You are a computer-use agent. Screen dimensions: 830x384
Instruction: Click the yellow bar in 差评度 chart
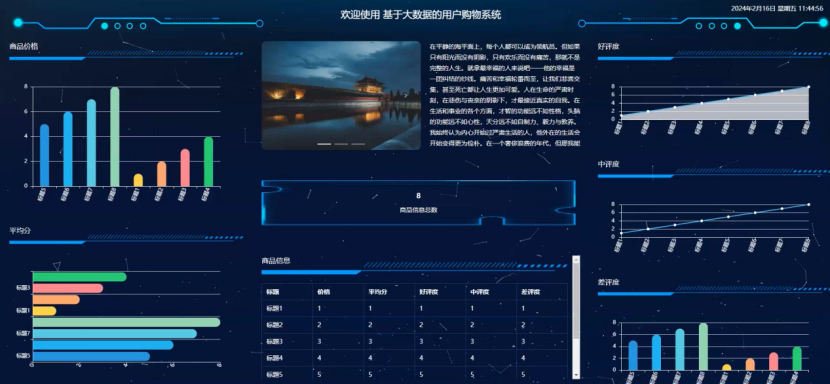click(727, 367)
